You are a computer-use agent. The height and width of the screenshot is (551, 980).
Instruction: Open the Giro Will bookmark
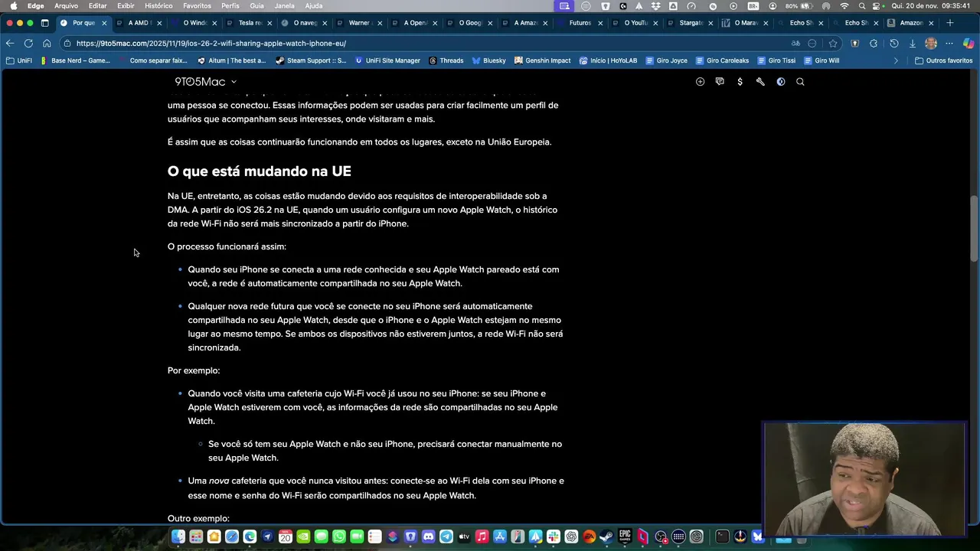(x=822, y=60)
